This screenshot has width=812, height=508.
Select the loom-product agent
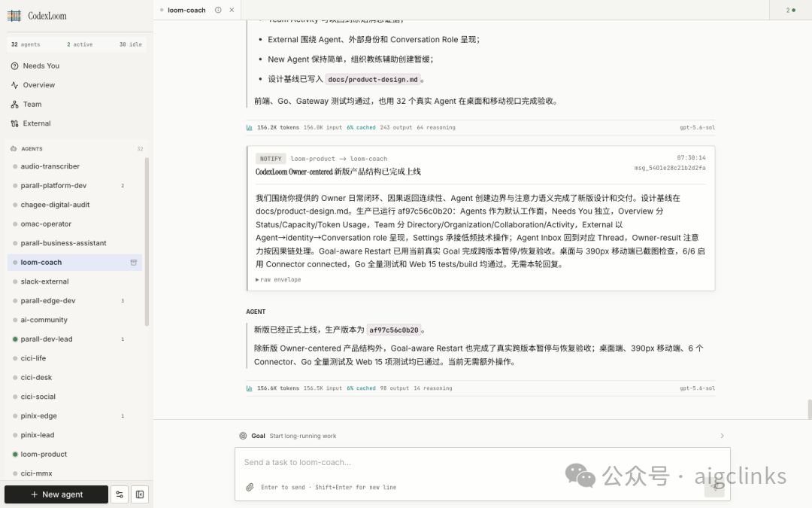coord(74,454)
